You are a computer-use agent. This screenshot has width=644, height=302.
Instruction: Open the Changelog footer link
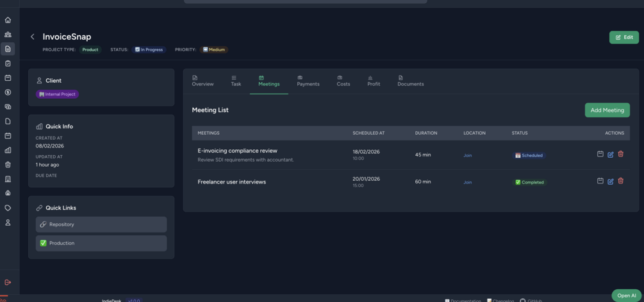click(x=500, y=301)
